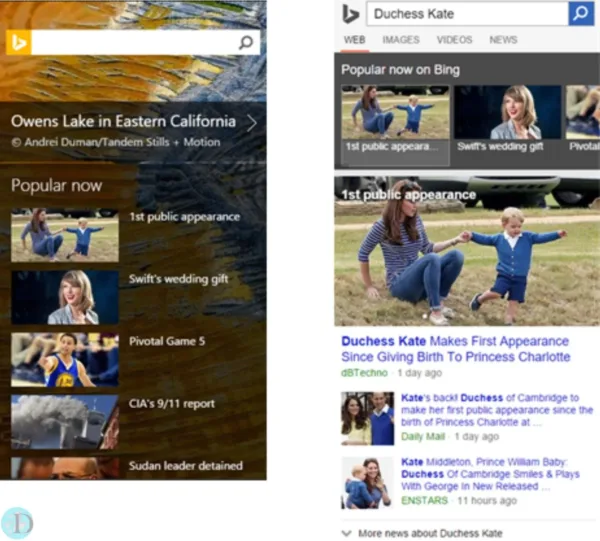Open the Sudan leader thumbnail image

pos(65,468)
